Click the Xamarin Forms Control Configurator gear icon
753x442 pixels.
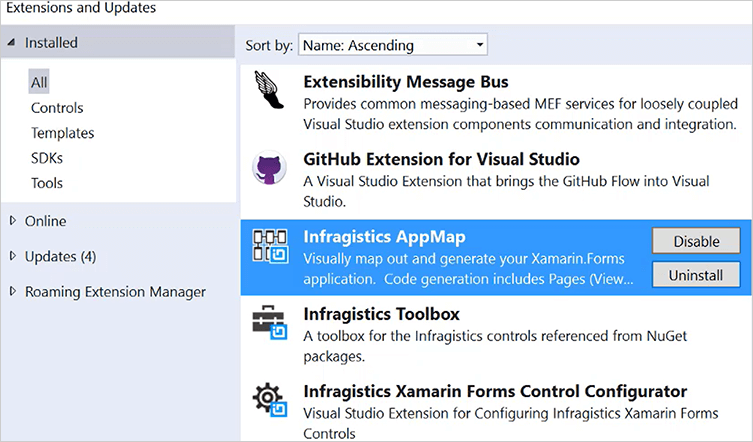(269, 400)
